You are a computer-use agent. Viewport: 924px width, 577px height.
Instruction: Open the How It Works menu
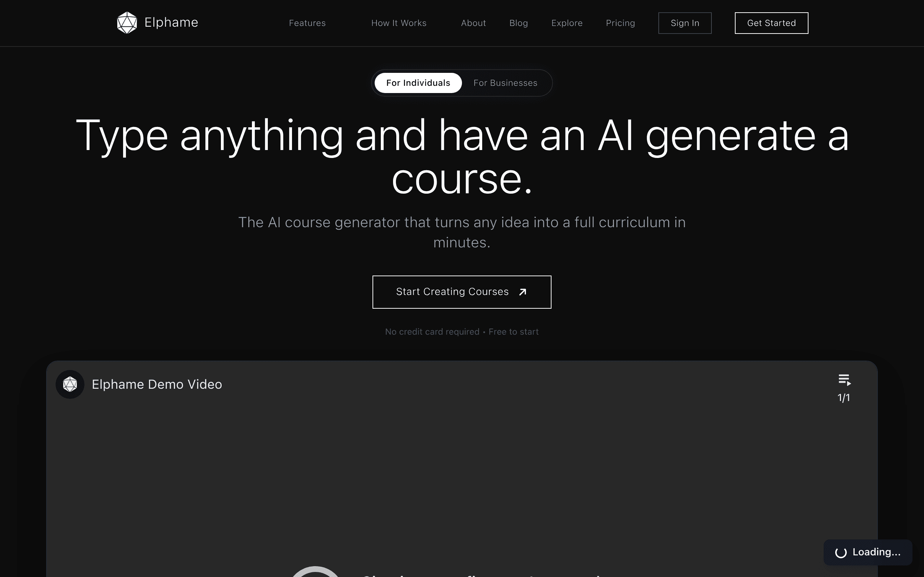398,23
